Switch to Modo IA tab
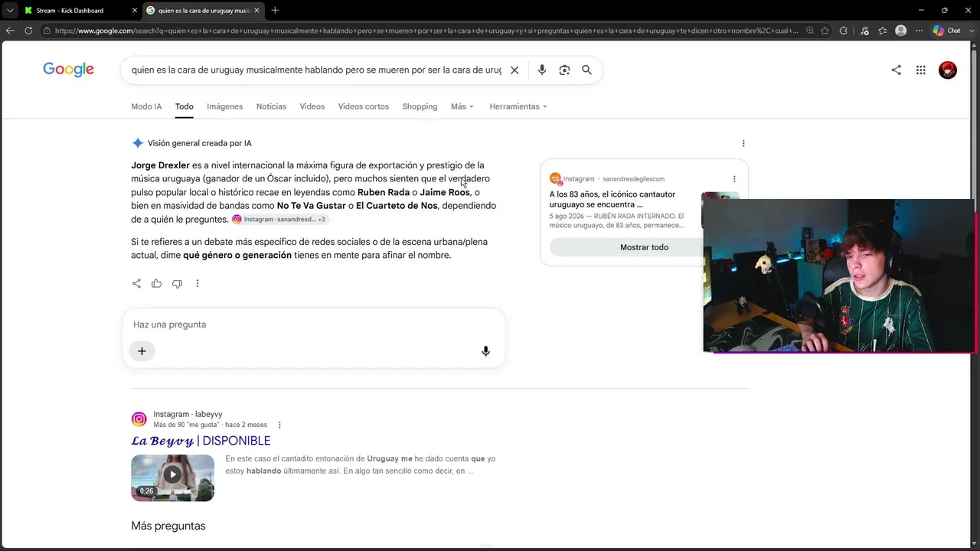 coord(146,106)
